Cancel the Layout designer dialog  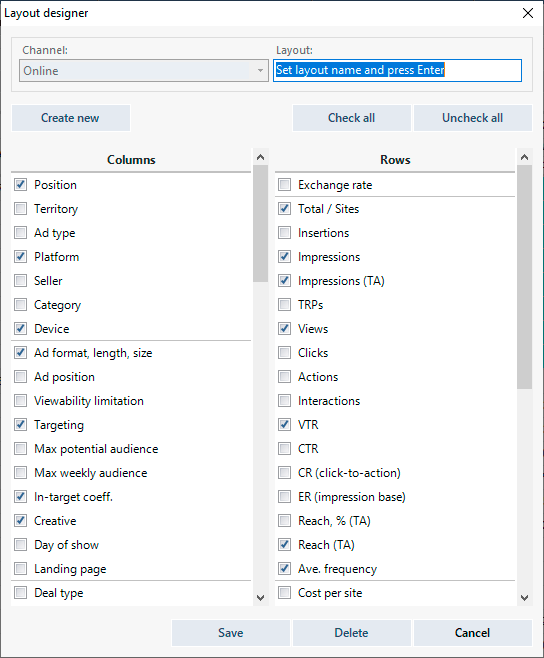[473, 633]
